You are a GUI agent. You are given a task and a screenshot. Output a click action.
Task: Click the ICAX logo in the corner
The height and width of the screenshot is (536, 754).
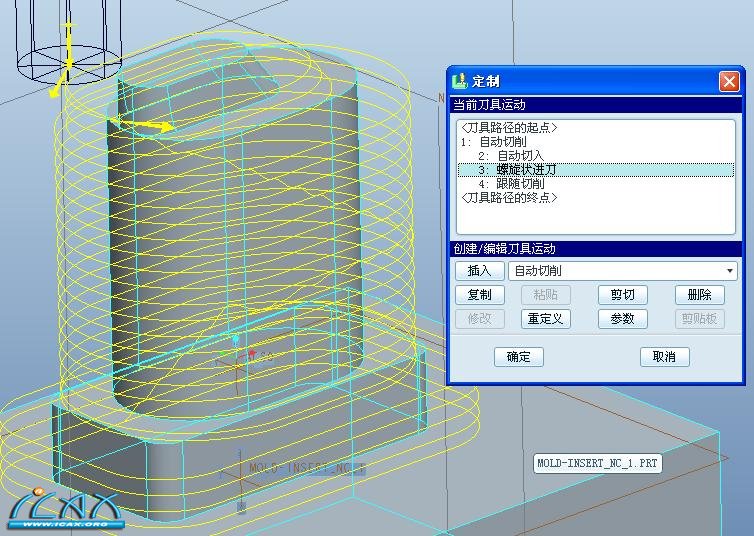pyautogui.click(x=63, y=507)
